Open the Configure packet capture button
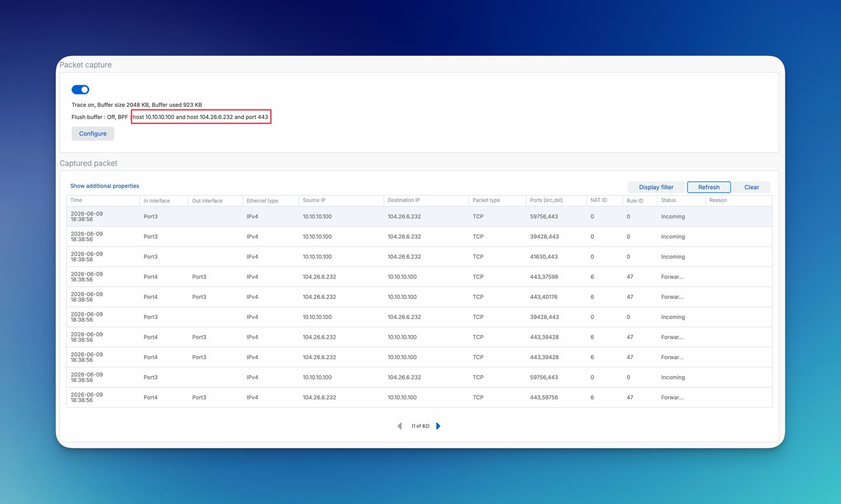The image size is (841, 504). coord(93,134)
